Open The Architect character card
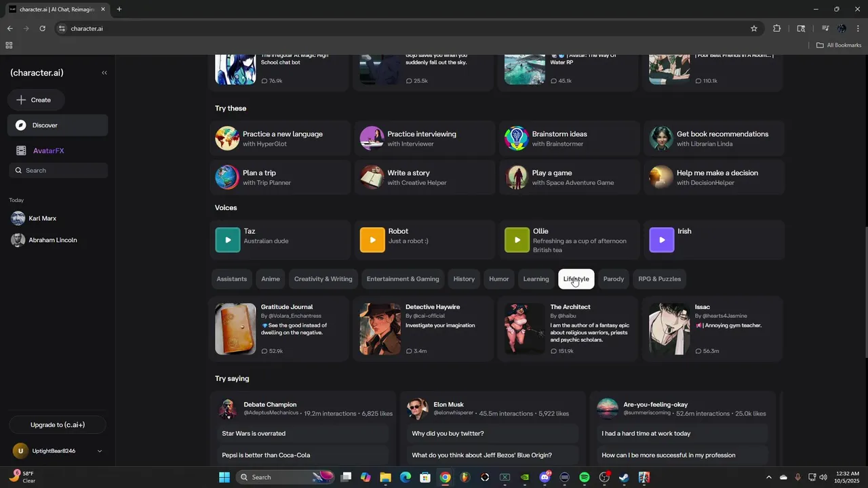The image size is (868, 488). click(x=570, y=329)
